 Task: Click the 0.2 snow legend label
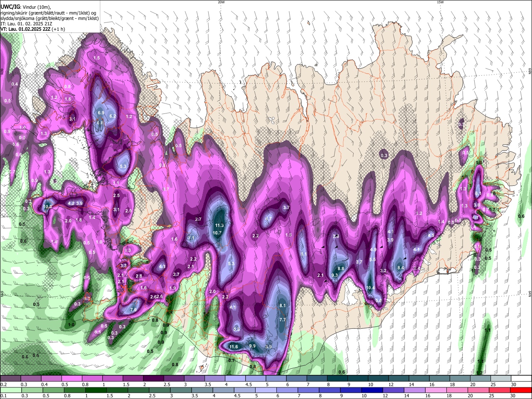pos(3,384)
